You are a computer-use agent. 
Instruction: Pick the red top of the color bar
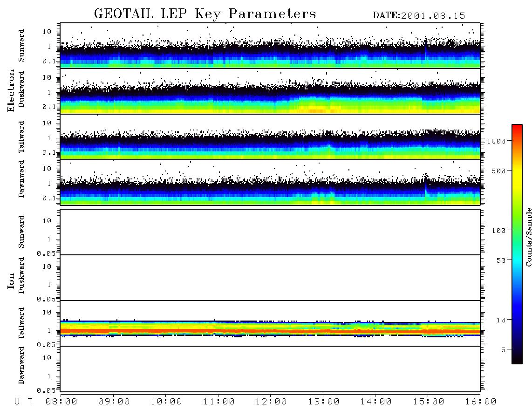(517, 128)
